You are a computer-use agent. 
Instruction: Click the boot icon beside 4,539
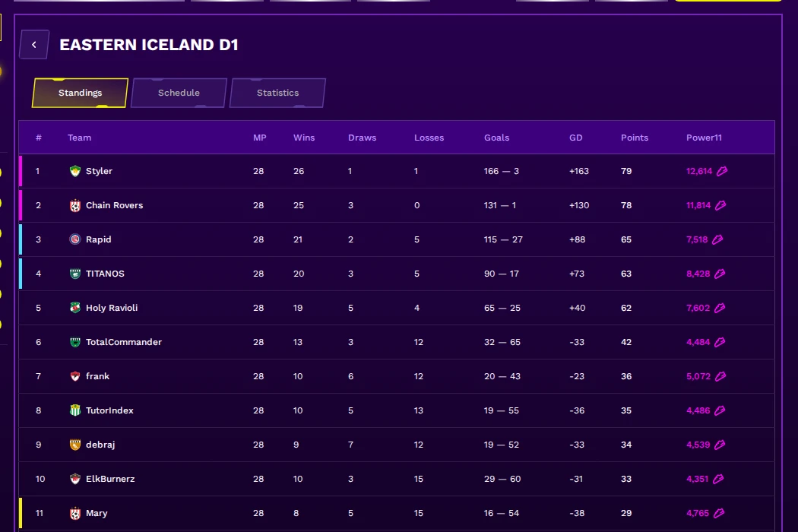pos(720,445)
